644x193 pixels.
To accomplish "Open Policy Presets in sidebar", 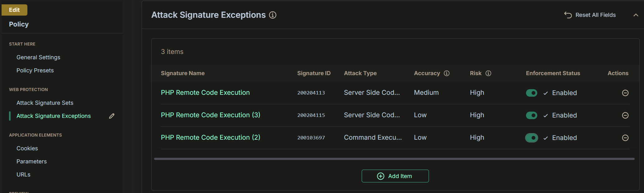I will [35, 70].
